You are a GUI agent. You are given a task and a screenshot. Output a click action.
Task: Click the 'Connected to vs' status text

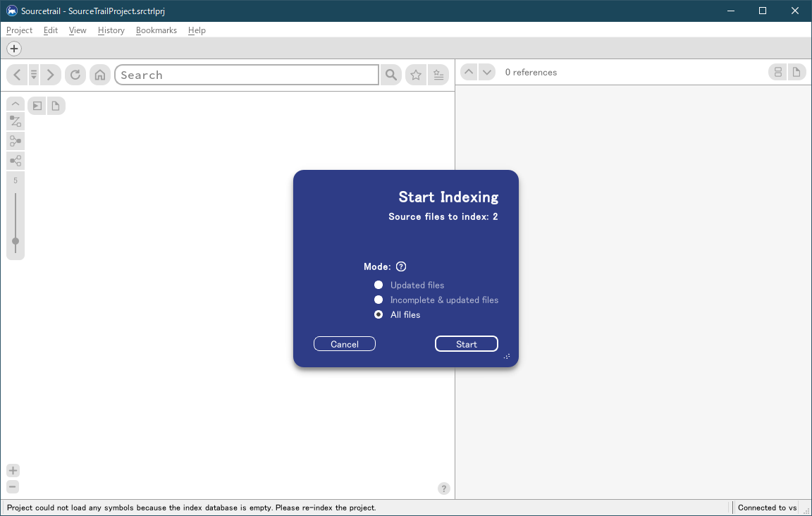click(x=768, y=508)
